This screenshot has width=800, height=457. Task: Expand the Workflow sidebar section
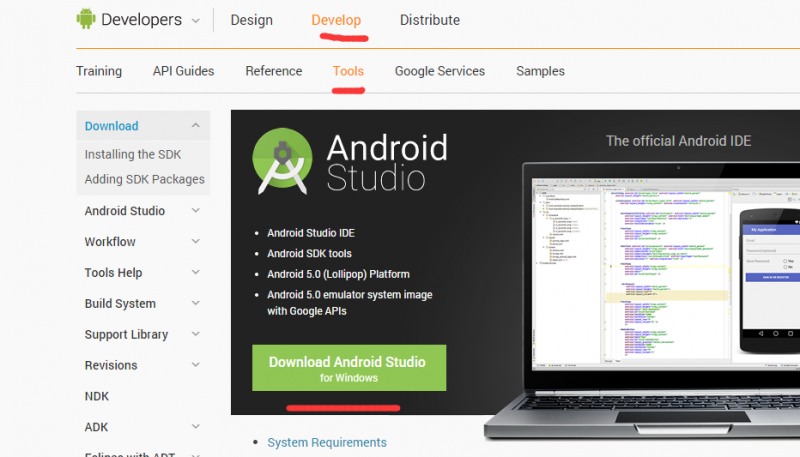point(196,242)
